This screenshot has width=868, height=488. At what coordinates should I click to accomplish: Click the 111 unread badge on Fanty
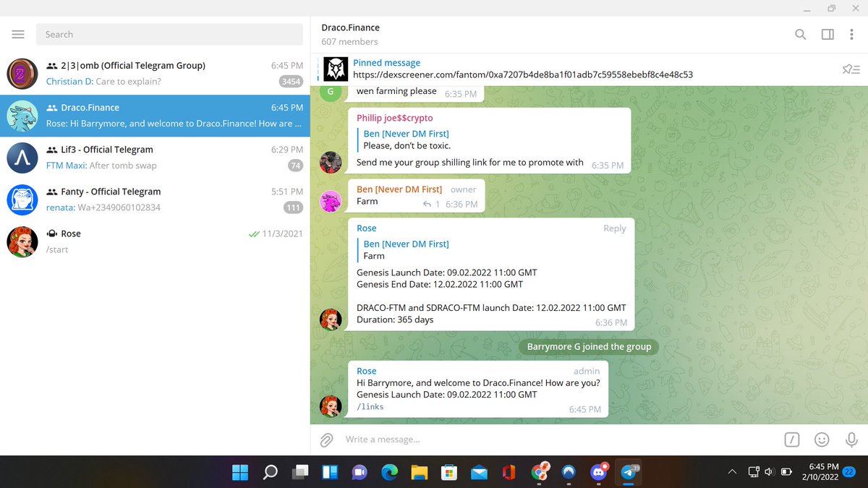pos(293,207)
